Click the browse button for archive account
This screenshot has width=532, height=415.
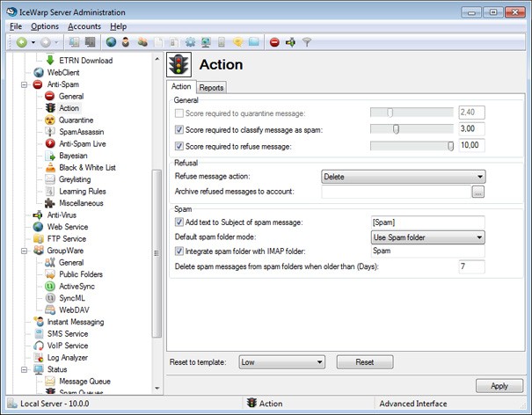coord(478,192)
